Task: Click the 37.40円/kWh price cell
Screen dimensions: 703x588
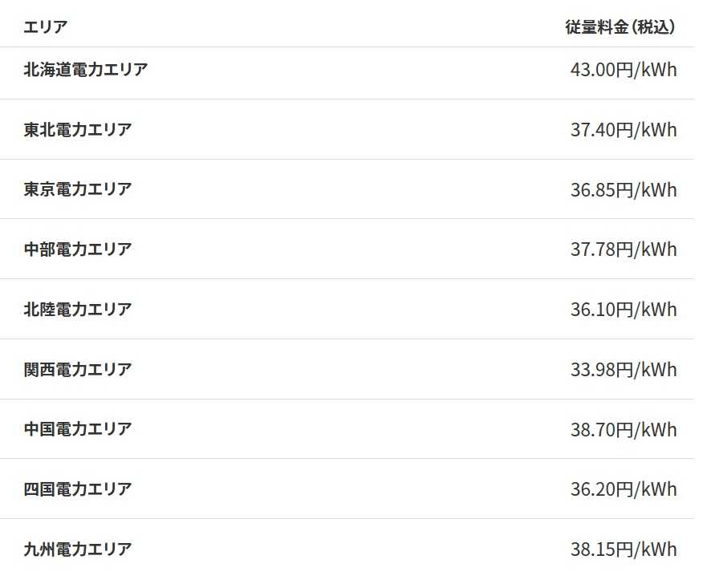Action: tap(624, 130)
